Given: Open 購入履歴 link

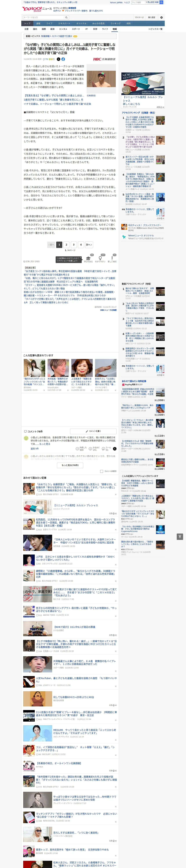Looking at the screenshot, I should [152, 17].
